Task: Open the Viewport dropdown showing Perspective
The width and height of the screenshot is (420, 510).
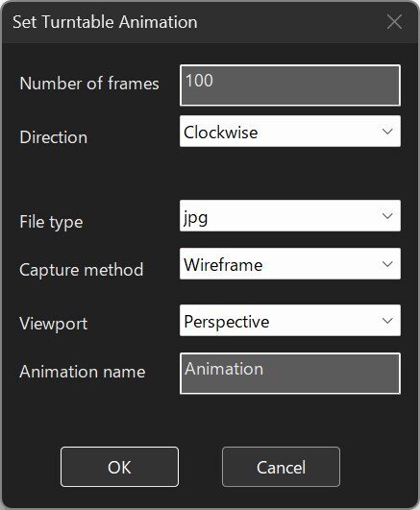Action: point(290,321)
